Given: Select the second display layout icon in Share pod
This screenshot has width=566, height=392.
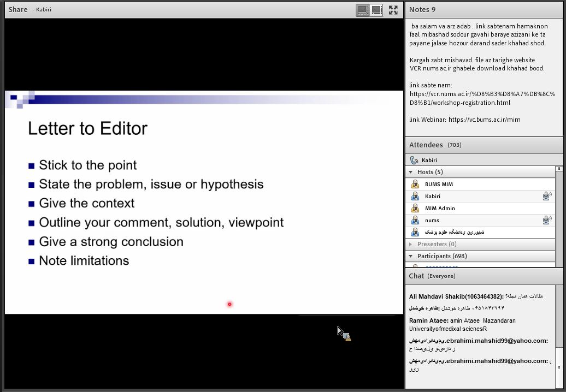Looking at the screenshot, I should click(376, 10).
